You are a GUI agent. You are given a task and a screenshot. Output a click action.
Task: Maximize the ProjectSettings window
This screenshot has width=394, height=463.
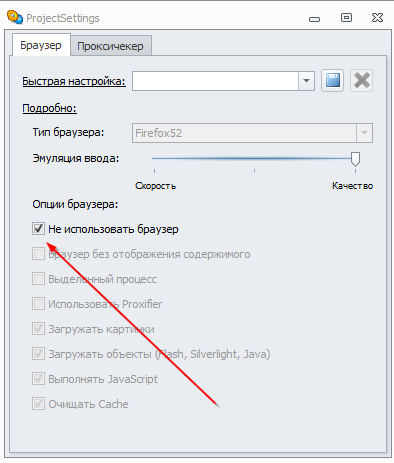point(346,17)
